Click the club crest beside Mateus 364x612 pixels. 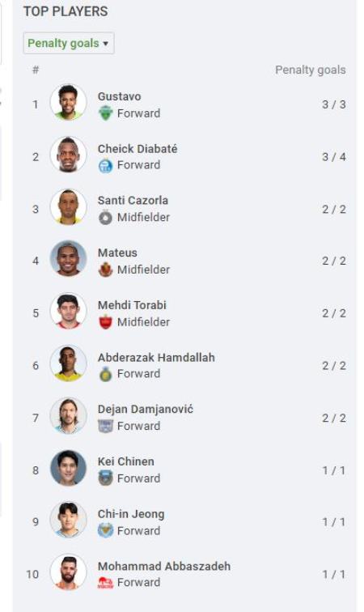pyautogui.click(x=105, y=270)
